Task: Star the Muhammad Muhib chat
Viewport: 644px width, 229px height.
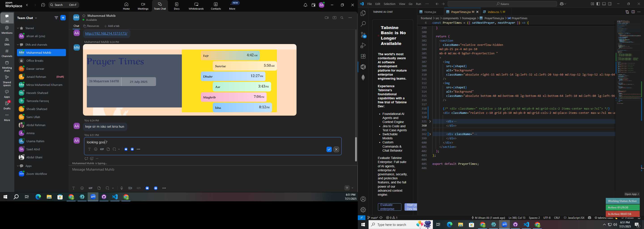Action: 84,16
